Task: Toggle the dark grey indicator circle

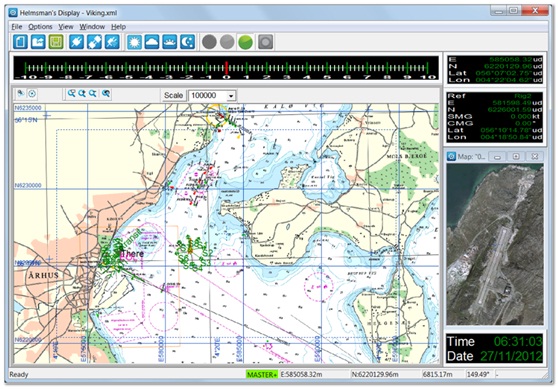Action: pos(209,42)
